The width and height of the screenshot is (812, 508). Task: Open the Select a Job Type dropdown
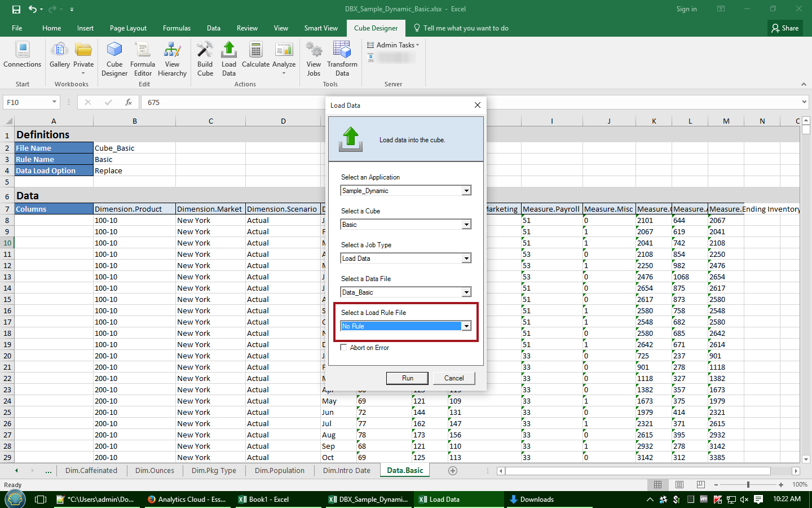click(x=466, y=259)
